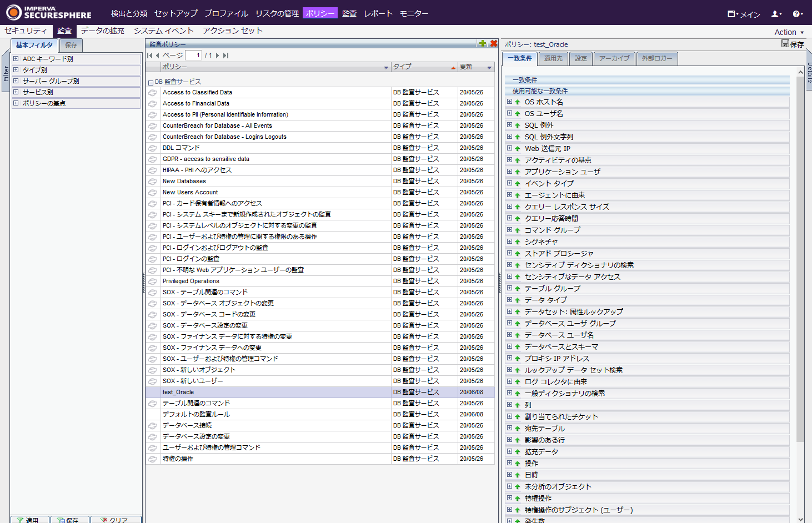Screen dimensions: 812x523
Task: Expand the OS ユーザ名 criterion
Action: (x=509, y=113)
